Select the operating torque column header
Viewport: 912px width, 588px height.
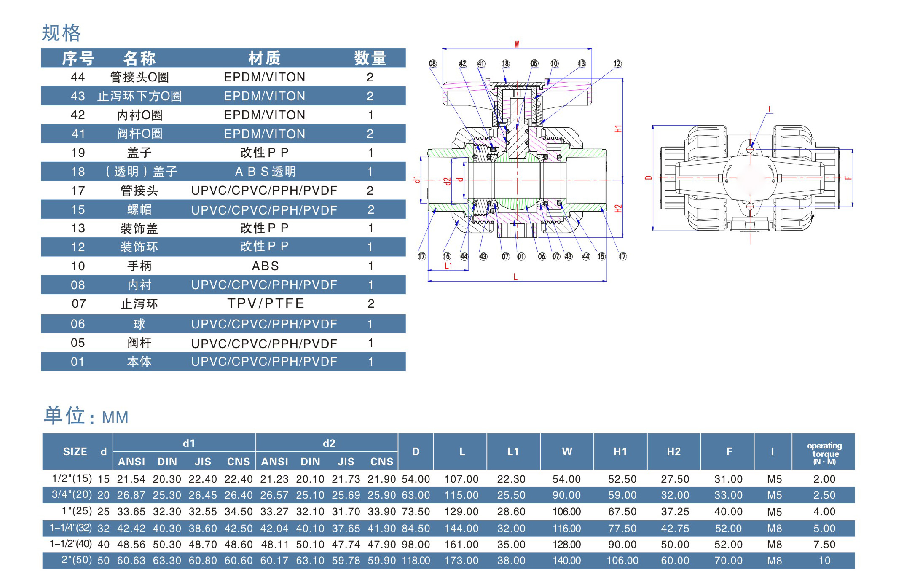click(x=824, y=453)
